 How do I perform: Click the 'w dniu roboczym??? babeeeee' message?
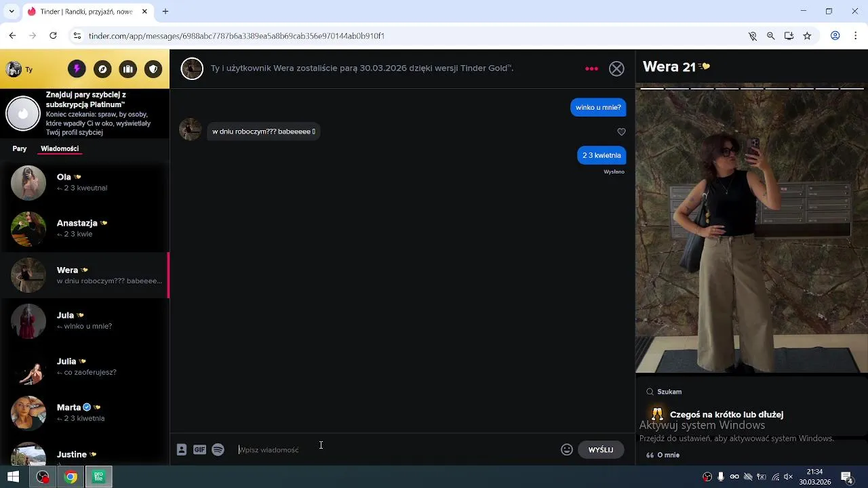click(x=264, y=131)
